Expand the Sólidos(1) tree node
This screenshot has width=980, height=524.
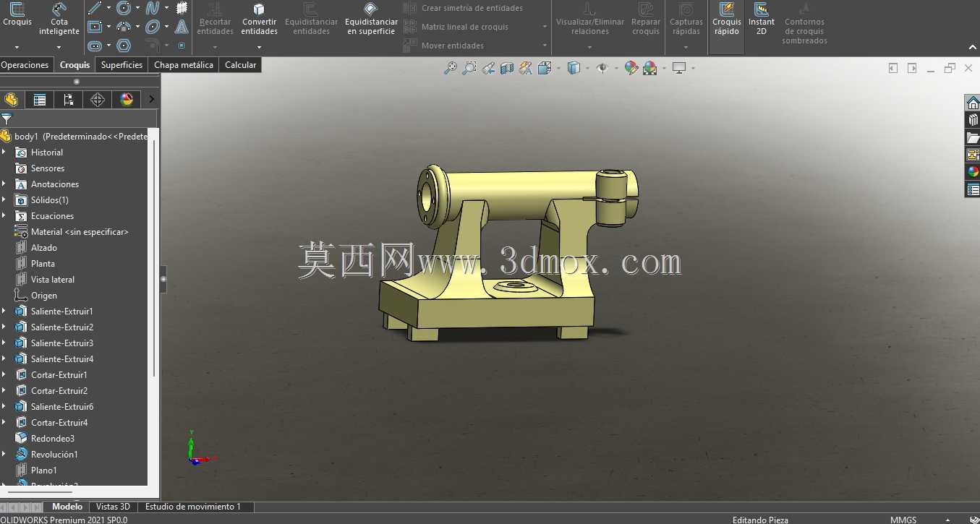[4, 199]
